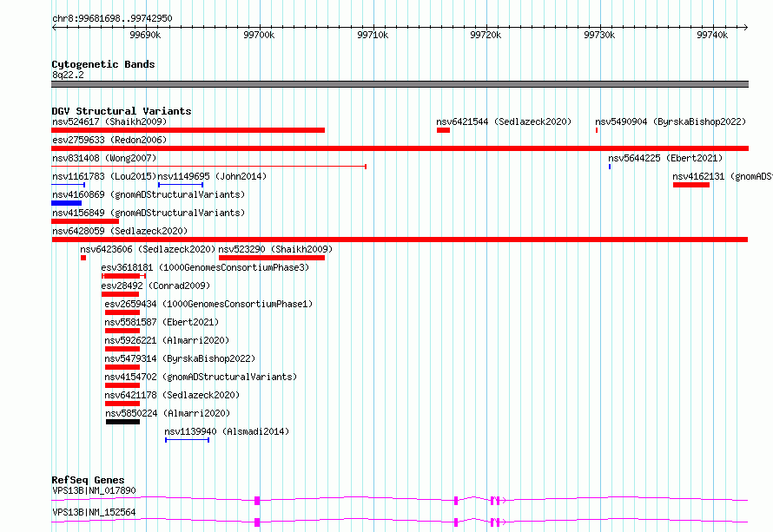
Task: Open nsv523290 (Shaikh2009) variant label
Action: click(275, 249)
